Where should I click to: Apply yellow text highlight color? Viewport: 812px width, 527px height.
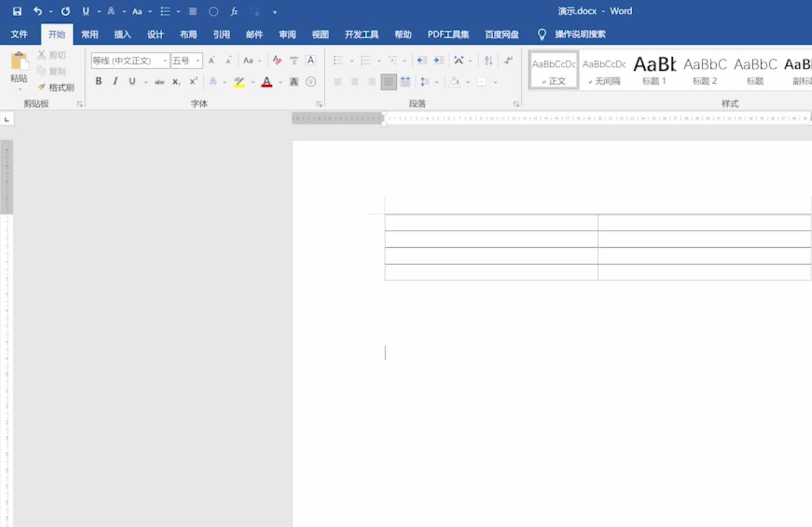[239, 81]
